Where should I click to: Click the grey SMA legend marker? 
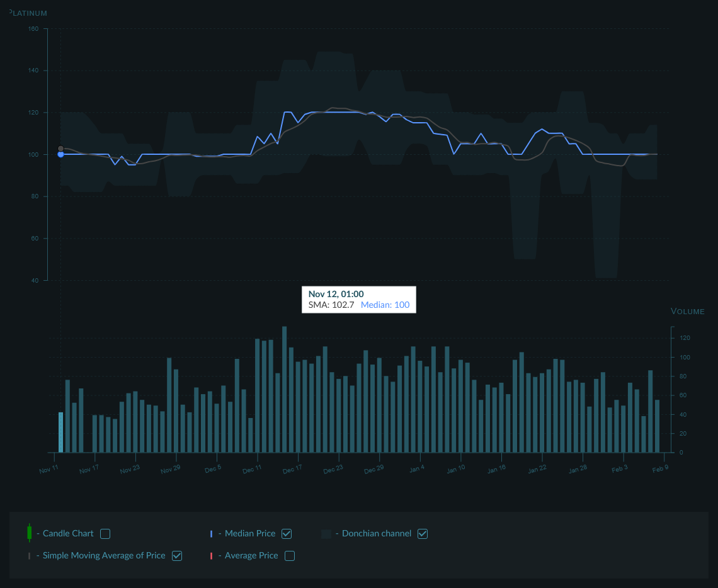(x=30, y=556)
